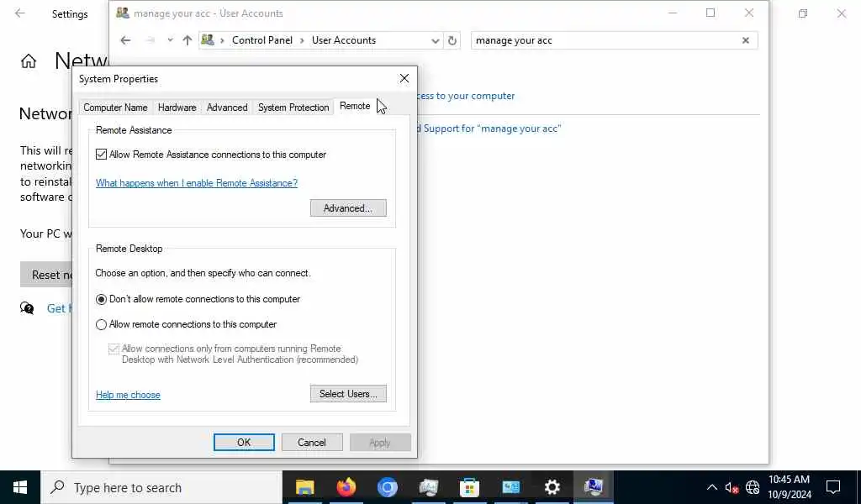Confirm with the OK button
Screen dimensions: 861x504
[x=244, y=443]
